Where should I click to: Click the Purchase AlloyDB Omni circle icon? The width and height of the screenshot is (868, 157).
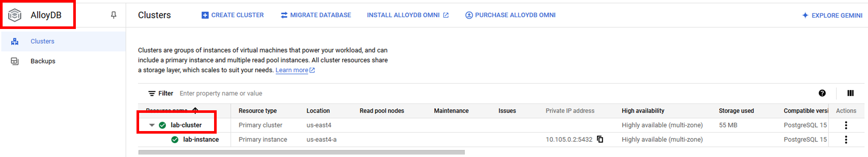point(469,15)
